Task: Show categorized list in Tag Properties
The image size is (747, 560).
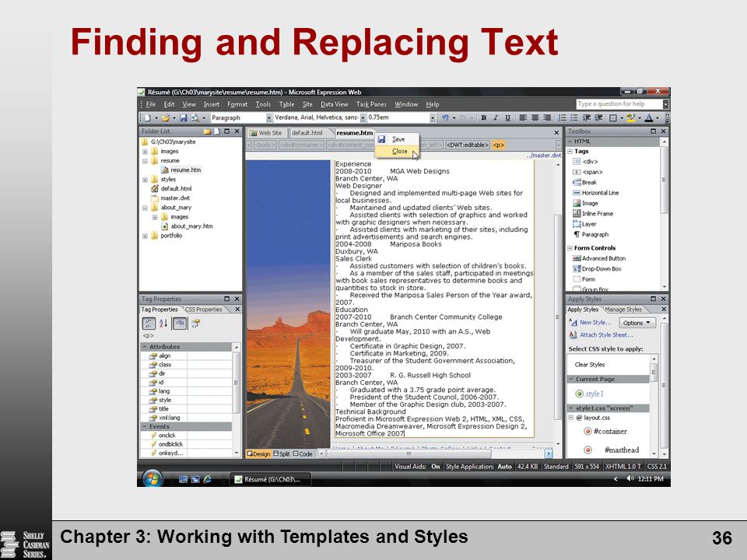Action: click(x=149, y=324)
